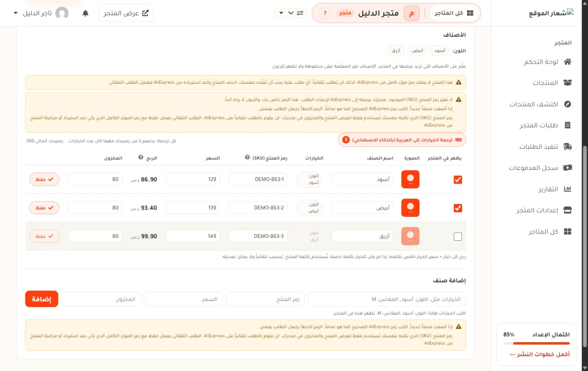
Task: Click the grid icon beside sidebar كل المتاجر
Action: point(568,231)
